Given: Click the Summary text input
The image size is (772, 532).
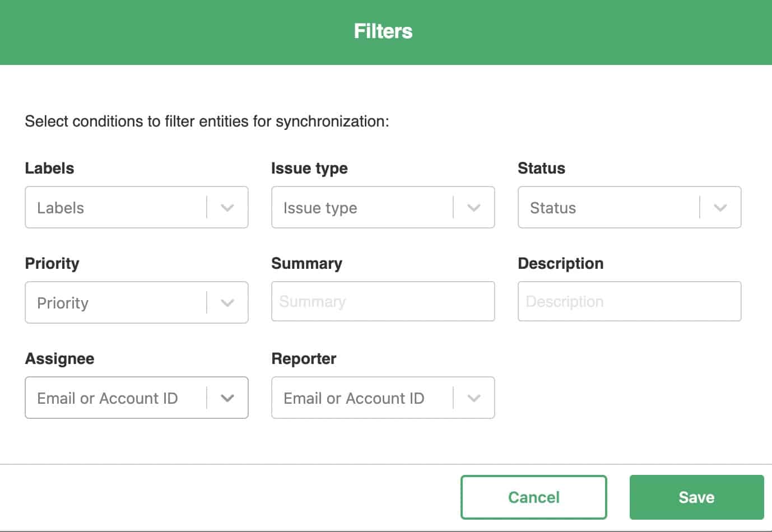Looking at the screenshot, I should point(383,301).
